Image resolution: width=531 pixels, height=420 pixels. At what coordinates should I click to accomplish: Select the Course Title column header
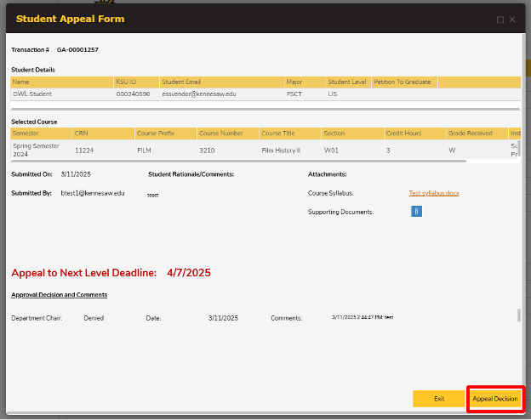[x=288, y=133]
